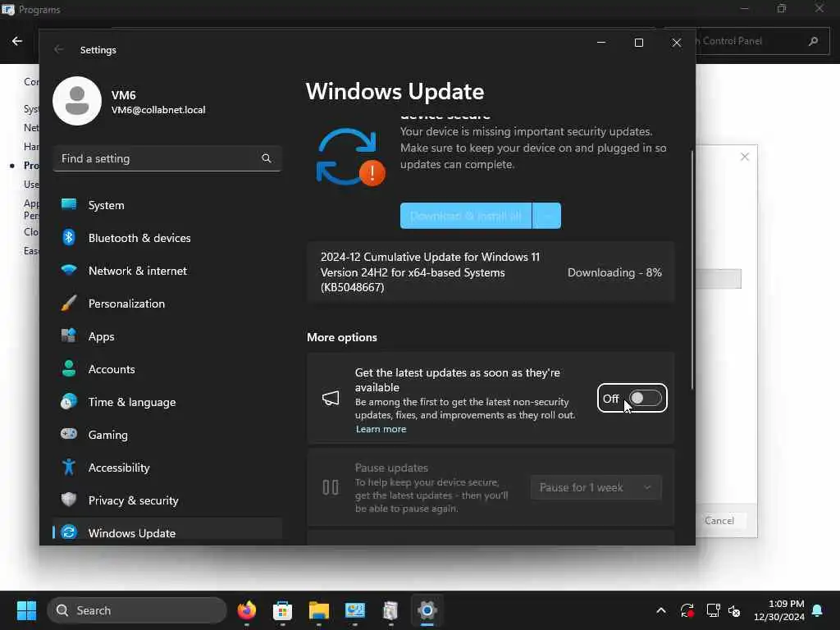Select System in the settings sidebar
Screen dimensions: 840x630
(167, 204)
